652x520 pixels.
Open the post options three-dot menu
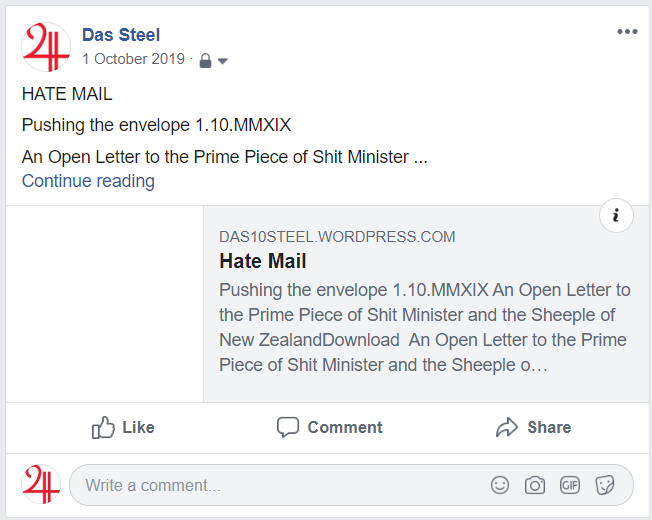click(x=627, y=32)
